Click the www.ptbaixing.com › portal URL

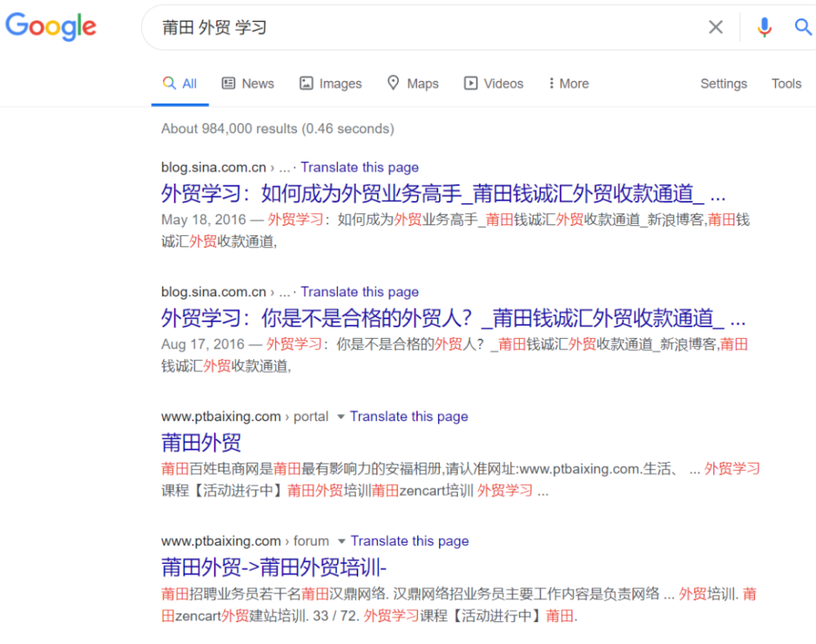coord(245,416)
